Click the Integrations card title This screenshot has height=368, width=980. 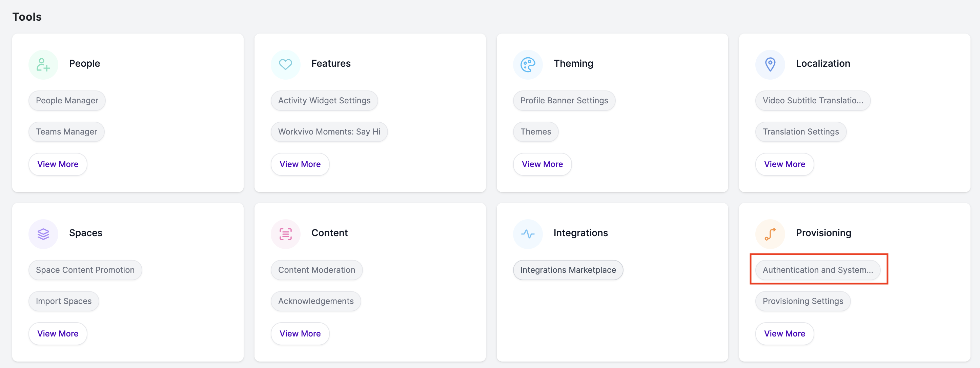pyautogui.click(x=580, y=233)
